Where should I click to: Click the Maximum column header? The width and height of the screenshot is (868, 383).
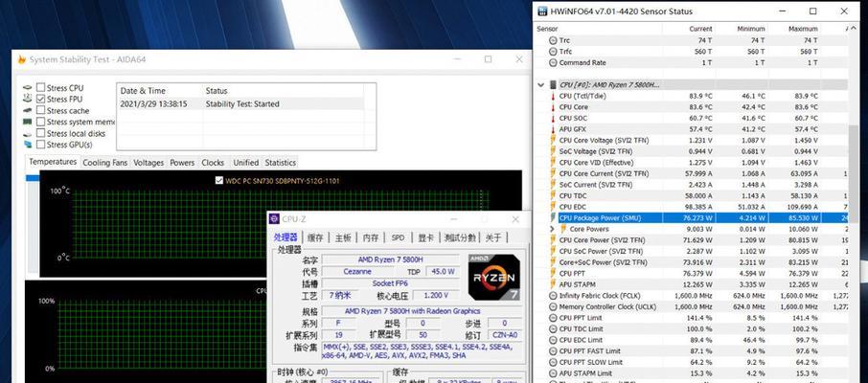[794, 28]
